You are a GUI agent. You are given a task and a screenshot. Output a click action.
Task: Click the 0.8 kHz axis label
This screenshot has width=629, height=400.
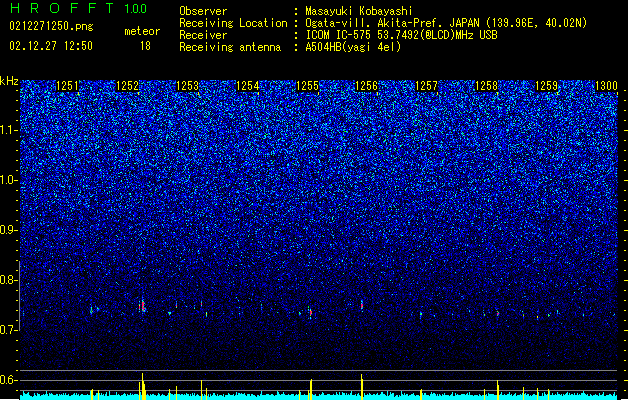click(9, 280)
